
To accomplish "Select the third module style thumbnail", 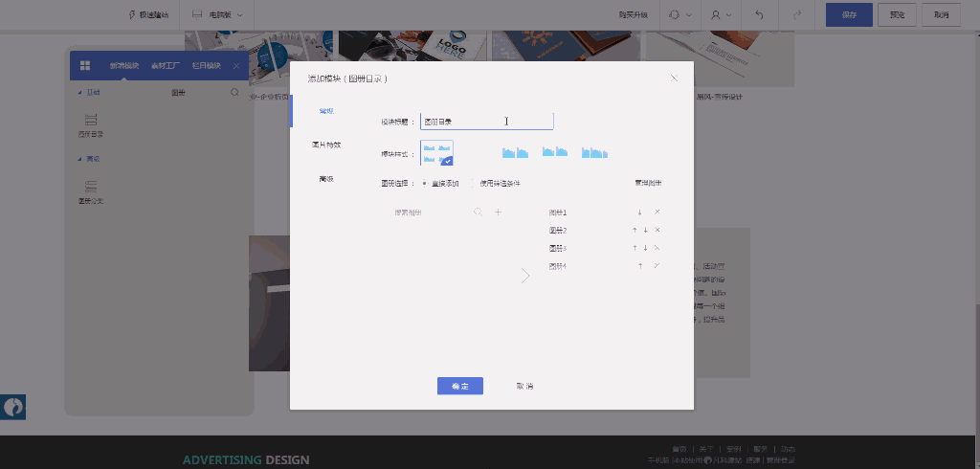I will pyautogui.click(x=555, y=151).
